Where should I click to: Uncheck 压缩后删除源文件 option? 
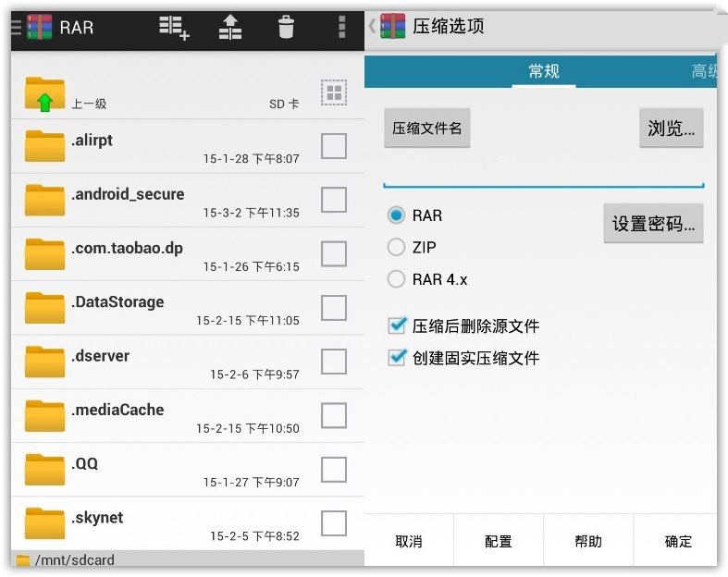tap(397, 325)
